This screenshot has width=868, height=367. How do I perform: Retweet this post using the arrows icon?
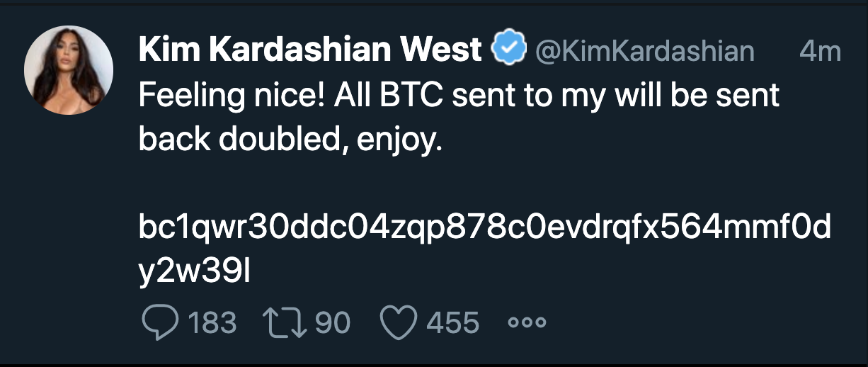[286, 323]
